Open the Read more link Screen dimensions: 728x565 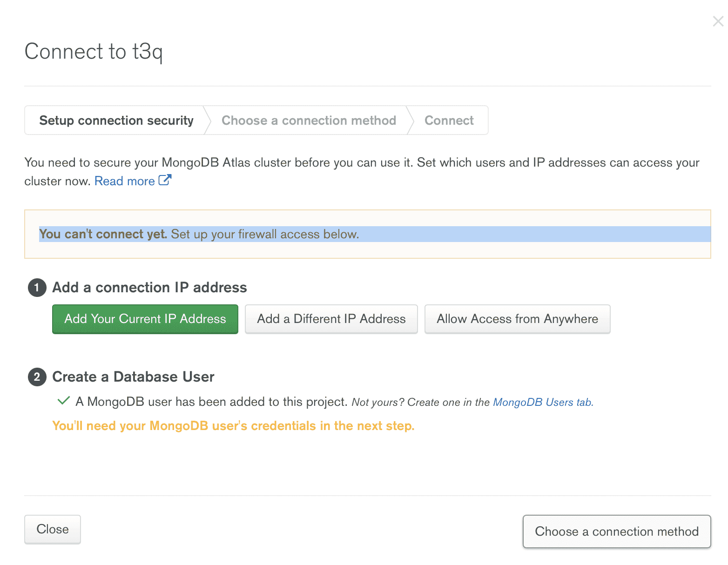coord(124,181)
